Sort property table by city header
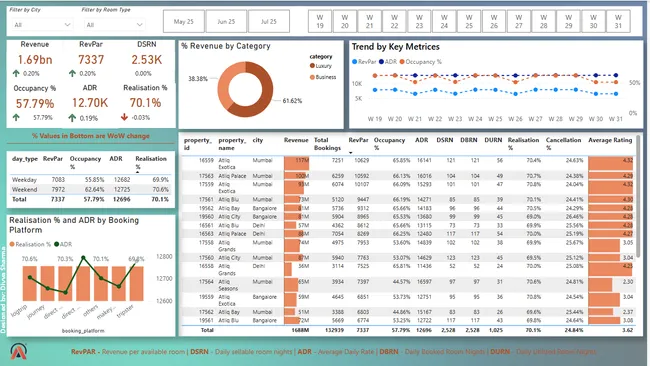The width and height of the screenshot is (650, 366). pos(258,140)
